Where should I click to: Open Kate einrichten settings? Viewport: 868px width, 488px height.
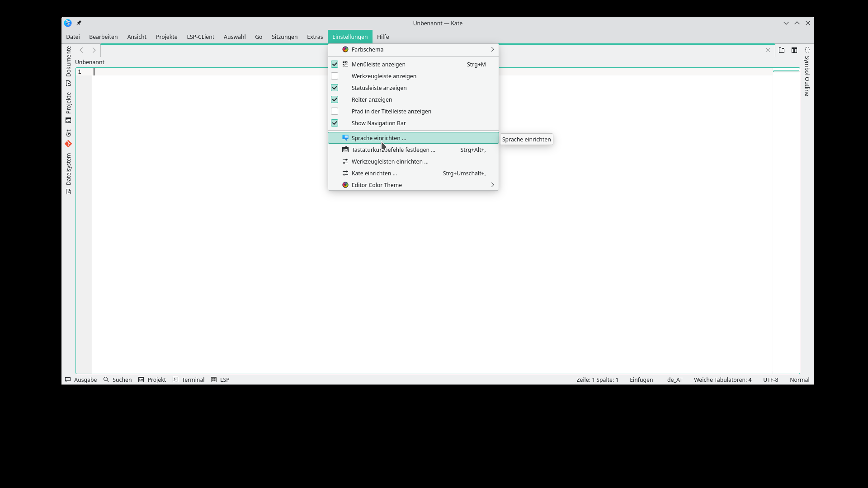coord(413,173)
